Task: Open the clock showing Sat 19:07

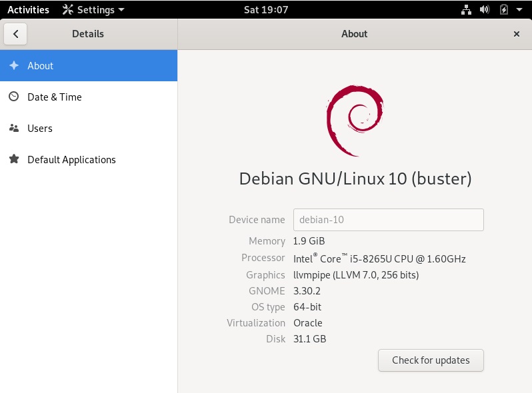Action: point(266,9)
